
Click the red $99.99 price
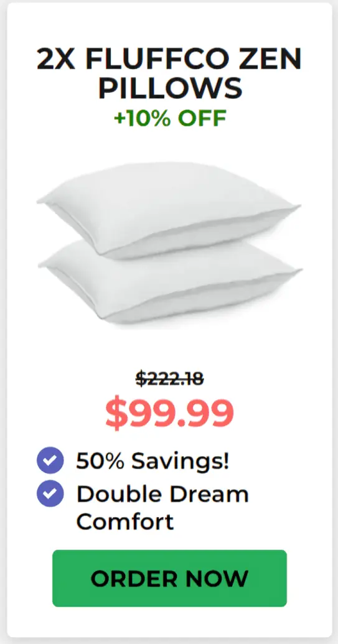point(169,413)
